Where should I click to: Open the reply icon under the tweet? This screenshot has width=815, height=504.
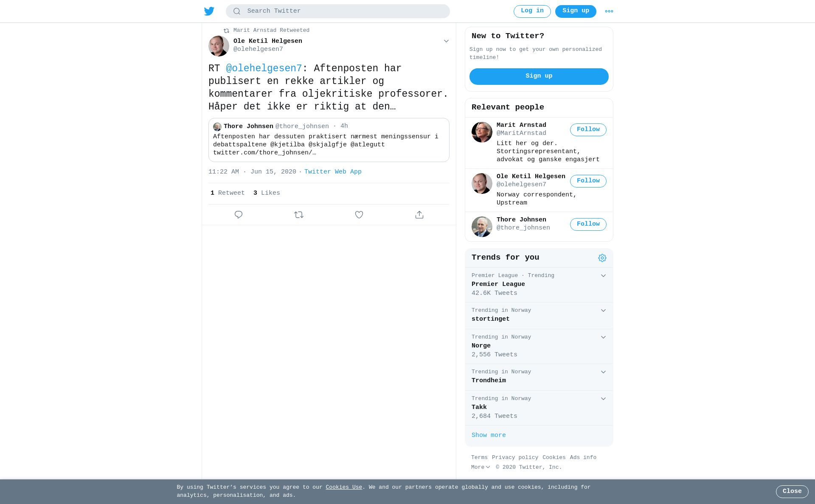coord(239,215)
